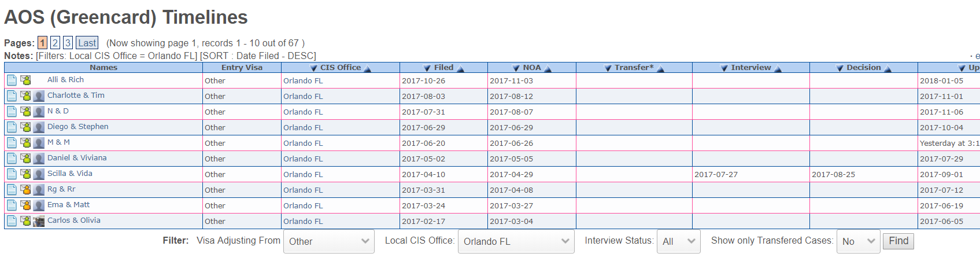Sort NOA column ascending with up arrow
980x261 pixels.
548,68
